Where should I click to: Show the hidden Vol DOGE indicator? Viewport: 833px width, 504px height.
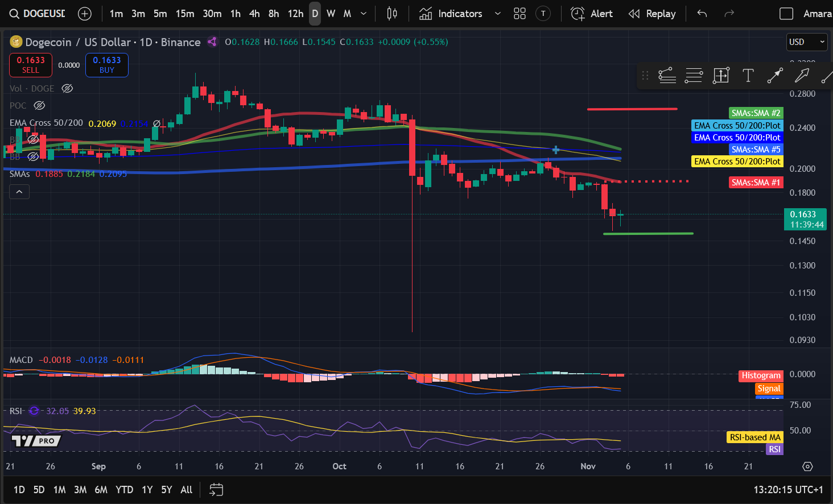[67, 88]
